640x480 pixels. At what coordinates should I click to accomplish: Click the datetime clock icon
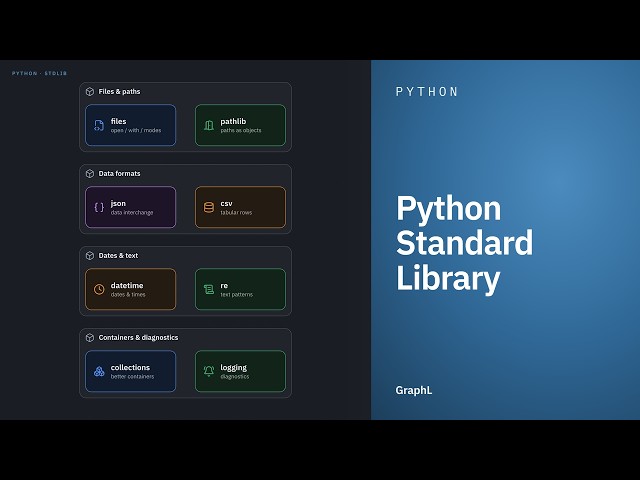pos(99,289)
